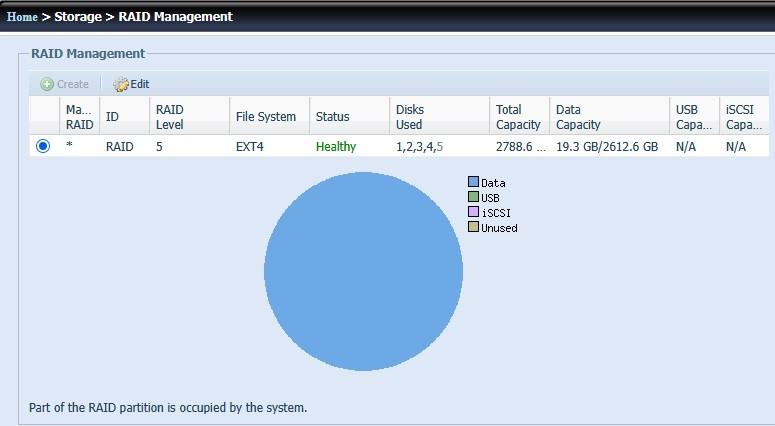The height and width of the screenshot is (426, 775).
Task: Click the Home breadcrumb link
Action: [x=22, y=17]
